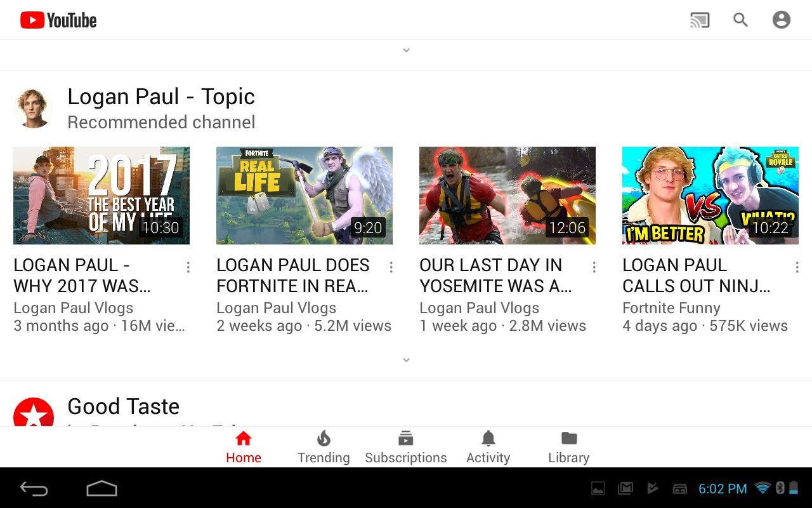
Task: Open Logan Paul Topic channel avatar
Action: coord(33,109)
